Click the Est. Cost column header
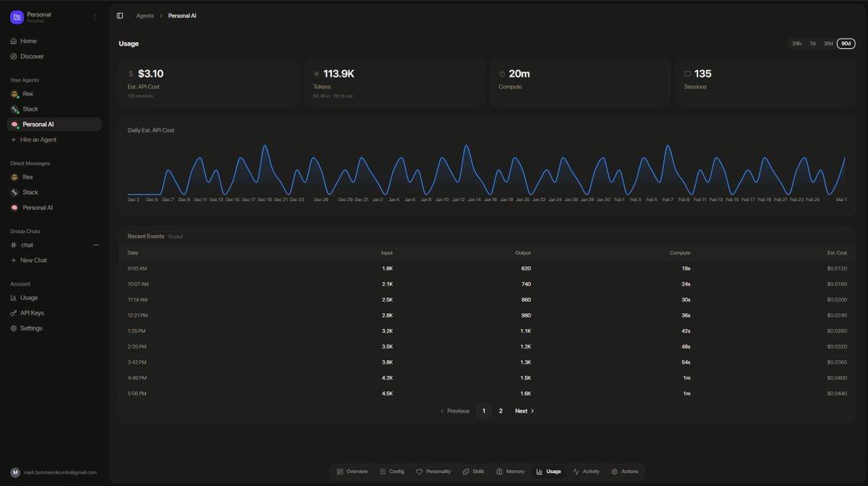Screen dimensions: 868x486 (837, 253)
